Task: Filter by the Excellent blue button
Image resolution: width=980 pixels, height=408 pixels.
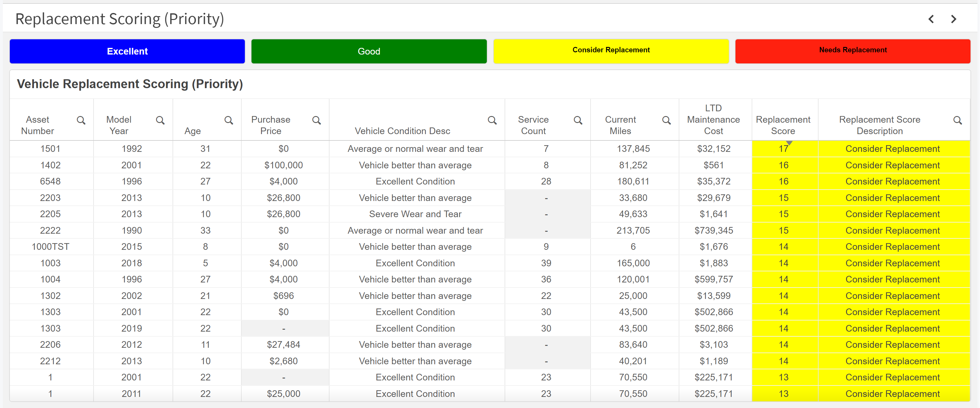Action: click(x=127, y=51)
